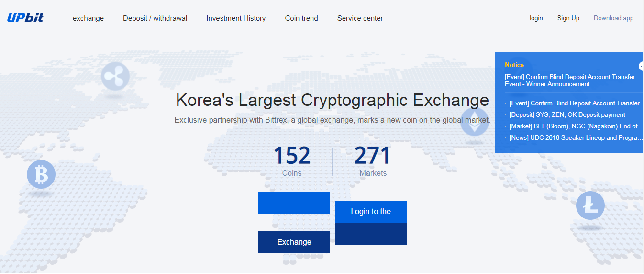Open the exchange menu item

[88, 18]
